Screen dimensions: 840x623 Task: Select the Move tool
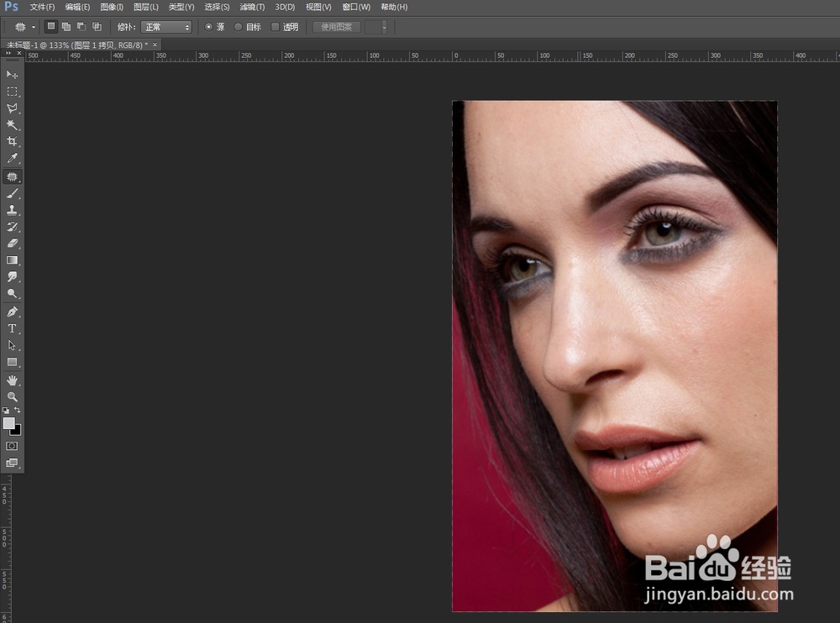pyautogui.click(x=12, y=75)
